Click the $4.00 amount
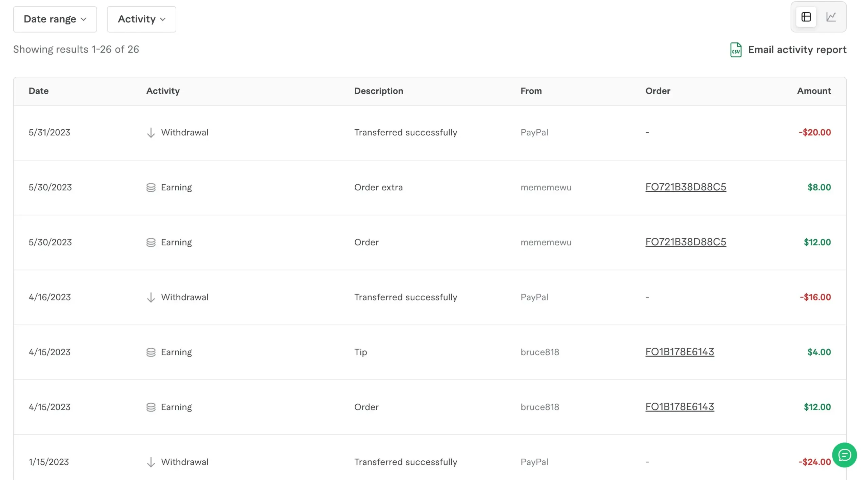The image size is (868, 480). tap(819, 352)
